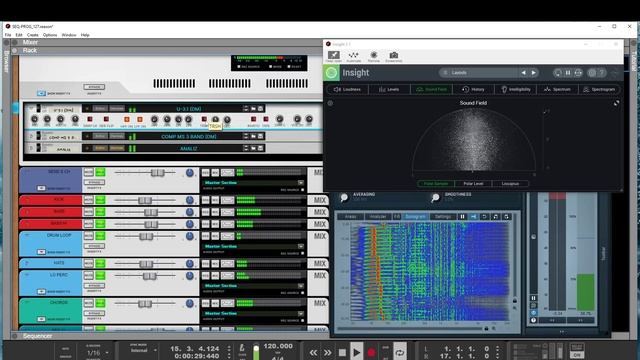Open the Insight help question-mark icon
The height and width of the screenshot is (360, 640).
point(601,73)
